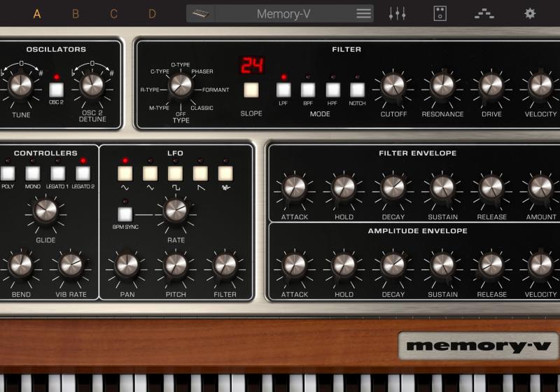
Task: Adjust Filter Envelope SUSTAIN knob
Action: click(442, 188)
